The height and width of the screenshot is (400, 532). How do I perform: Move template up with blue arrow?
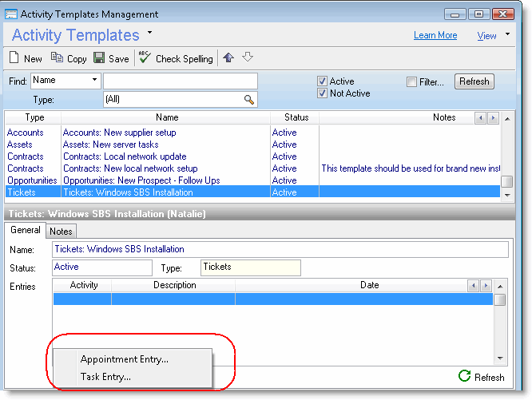click(x=228, y=57)
